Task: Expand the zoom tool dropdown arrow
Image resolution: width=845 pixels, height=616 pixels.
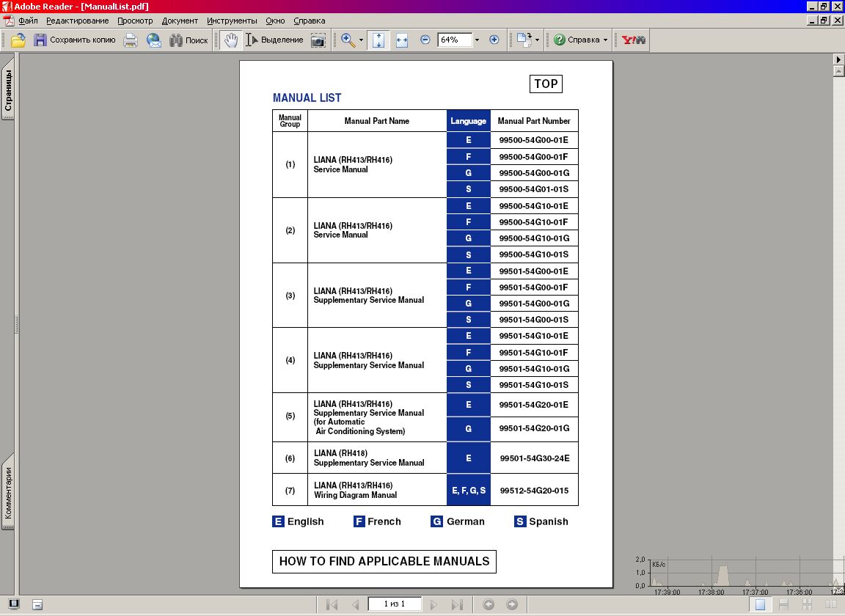Action: tap(361, 40)
